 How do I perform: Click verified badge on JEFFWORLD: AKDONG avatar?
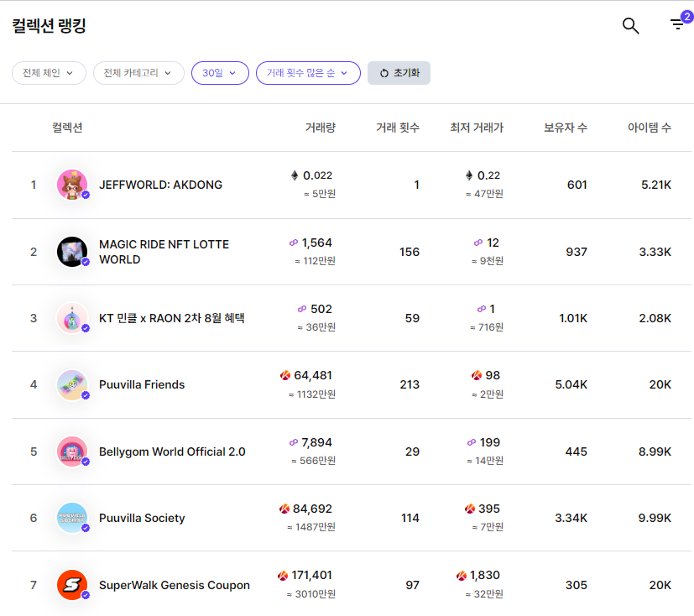point(86,195)
